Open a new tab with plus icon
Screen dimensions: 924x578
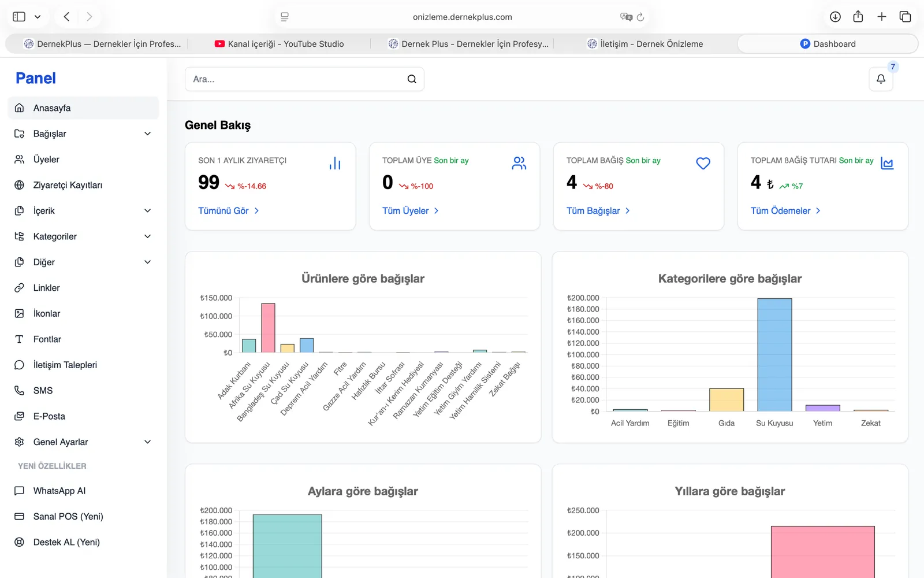tap(882, 17)
